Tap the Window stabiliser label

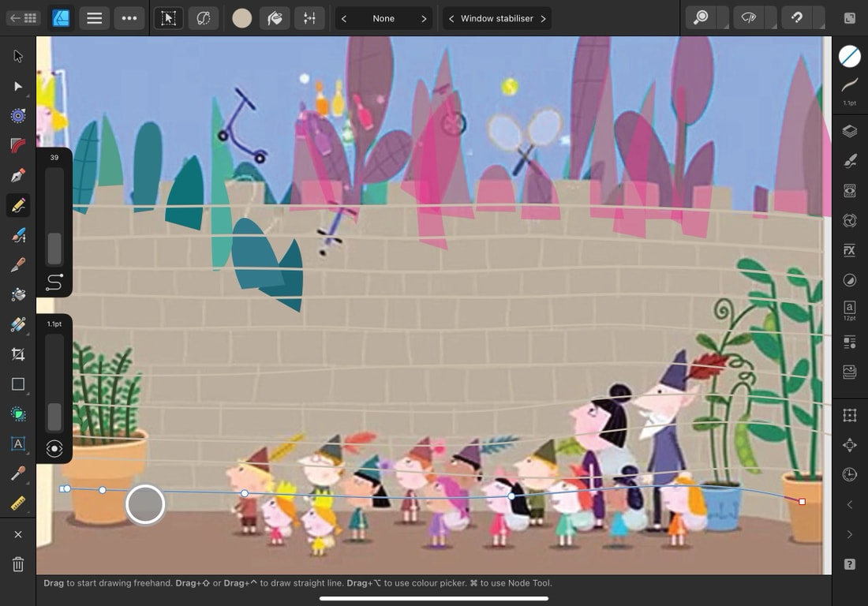(x=497, y=18)
